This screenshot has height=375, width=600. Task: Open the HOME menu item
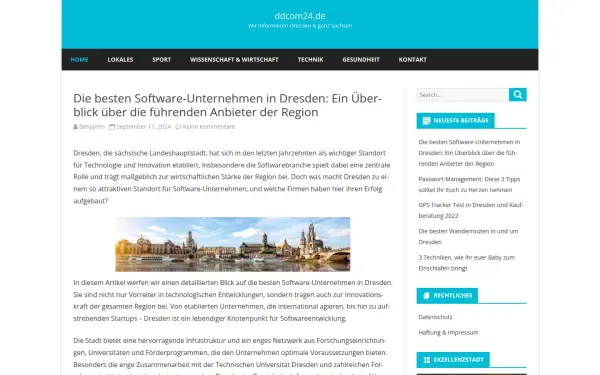click(79, 60)
